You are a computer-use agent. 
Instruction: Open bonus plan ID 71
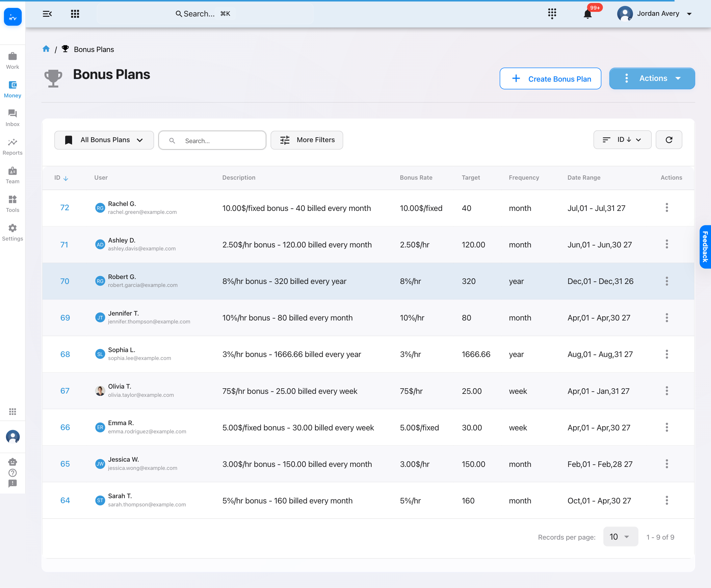point(64,244)
